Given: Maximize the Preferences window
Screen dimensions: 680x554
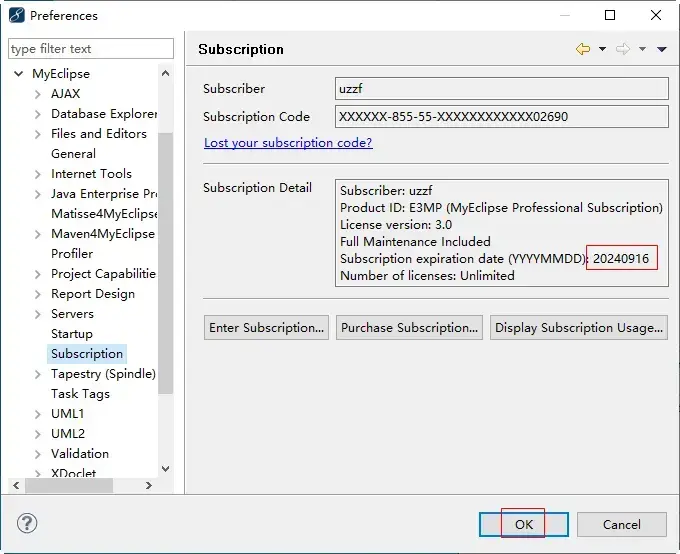Looking at the screenshot, I should click(x=610, y=15).
